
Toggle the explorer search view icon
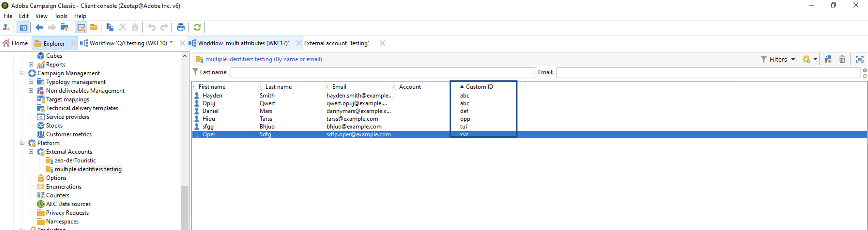(81, 27)
